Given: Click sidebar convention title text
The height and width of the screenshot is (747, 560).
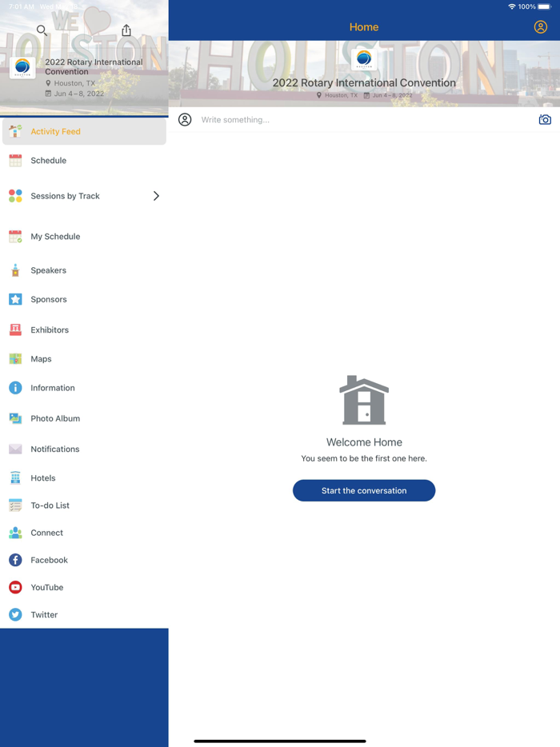Looking at the screenshot, I should tap(94, 66).
